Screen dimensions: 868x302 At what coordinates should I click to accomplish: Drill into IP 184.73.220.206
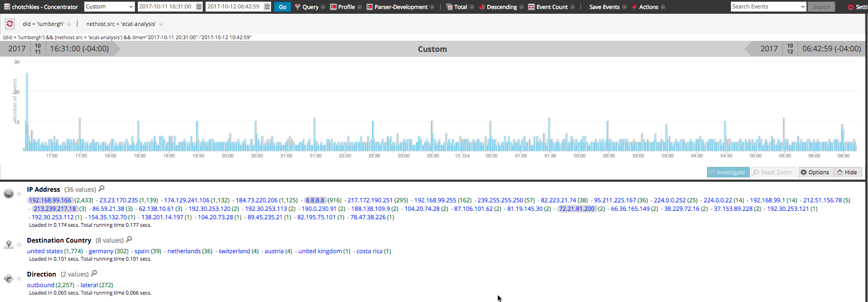[256, 200]
